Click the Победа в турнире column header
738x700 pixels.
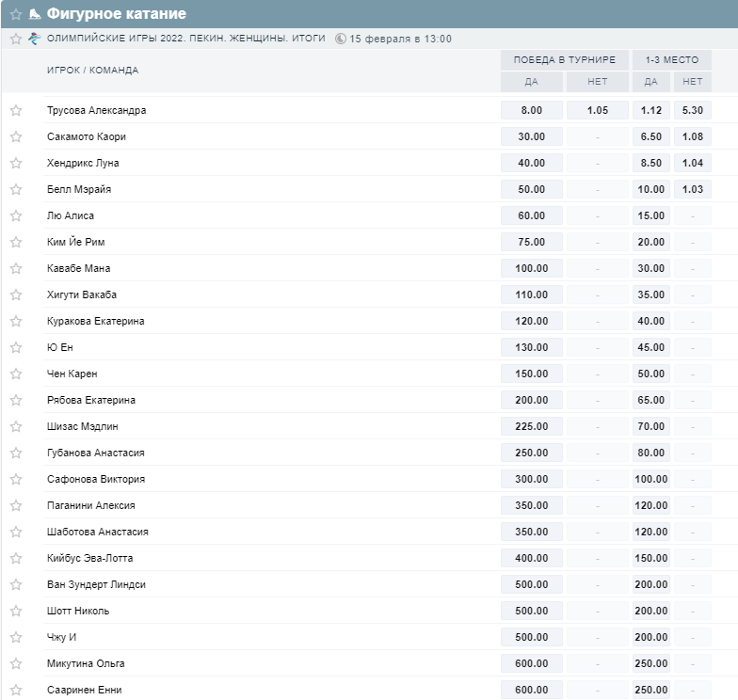(x=564, y=59)
